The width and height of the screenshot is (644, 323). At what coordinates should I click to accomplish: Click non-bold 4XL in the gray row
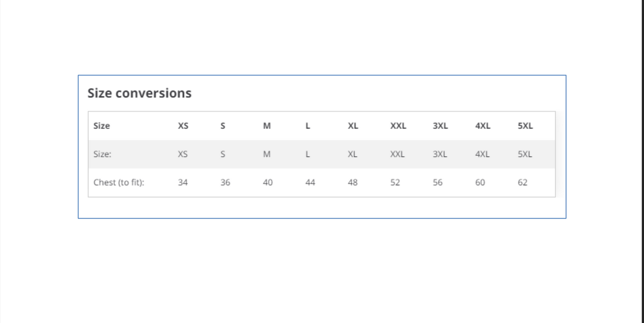click(482, 154)
